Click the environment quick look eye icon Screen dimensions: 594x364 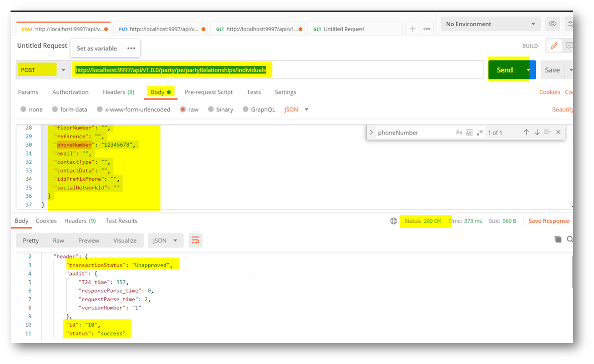(553, 24)
